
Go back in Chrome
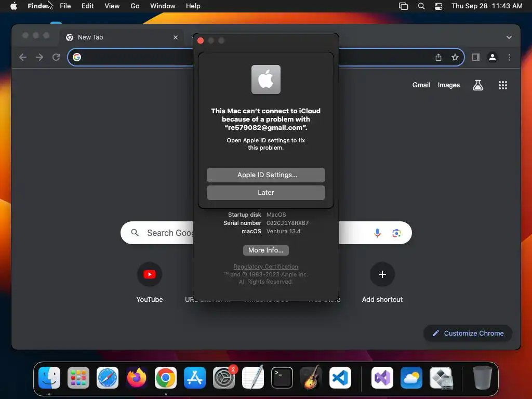[23, 57]
